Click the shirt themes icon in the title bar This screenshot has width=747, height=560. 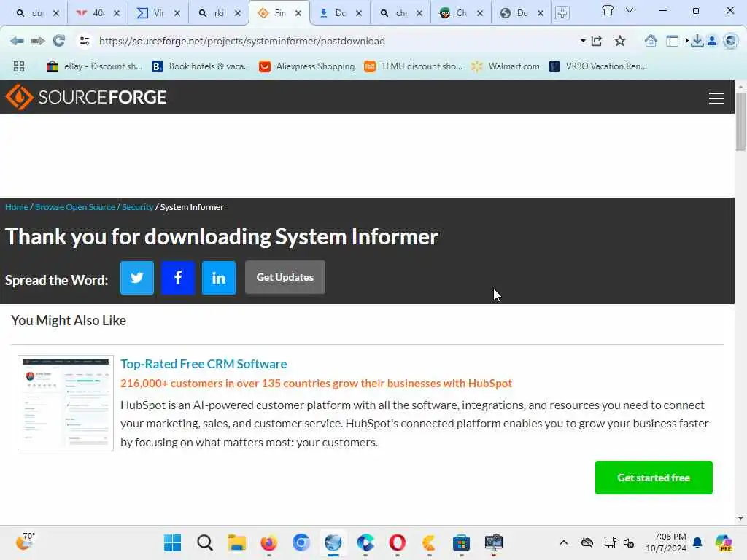pyautogui.click(x=608, y=10)
